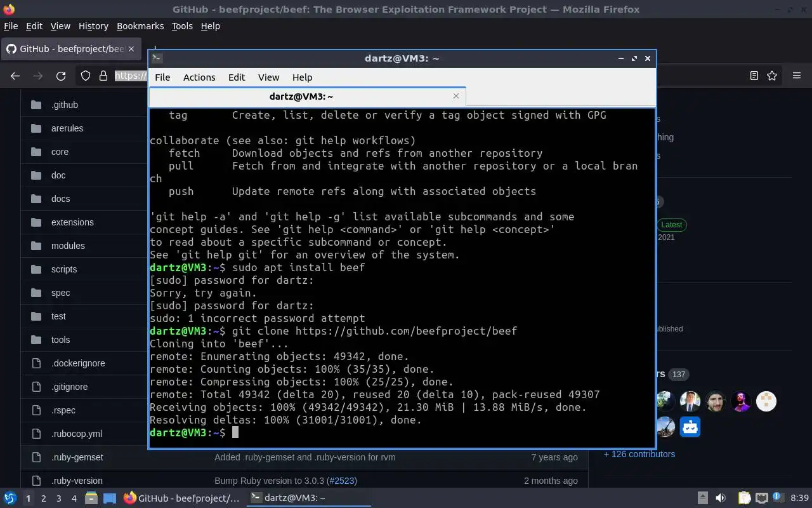Open Firefox hamburger application menu
This screenshot has width=812, height=508.
point(797,76)
